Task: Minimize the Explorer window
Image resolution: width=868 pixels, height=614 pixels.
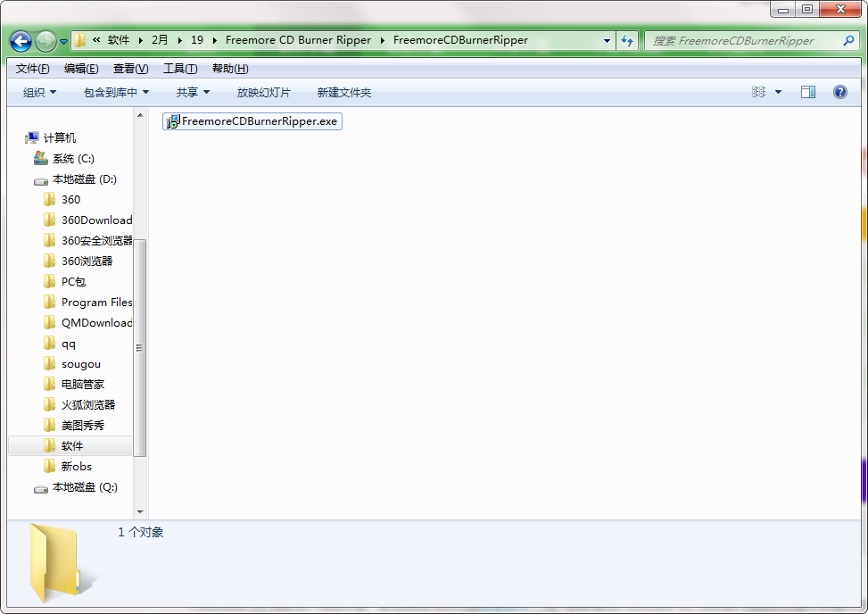Action: coord(782,10)
